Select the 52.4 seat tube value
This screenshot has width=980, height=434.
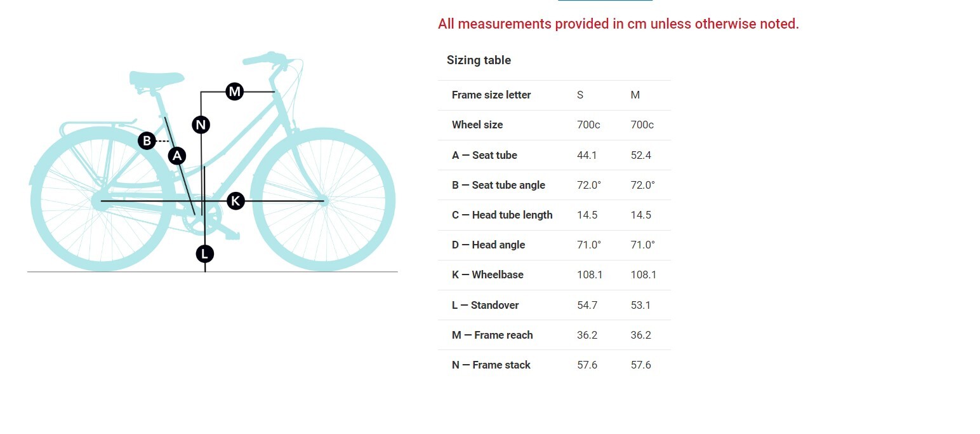641,155
